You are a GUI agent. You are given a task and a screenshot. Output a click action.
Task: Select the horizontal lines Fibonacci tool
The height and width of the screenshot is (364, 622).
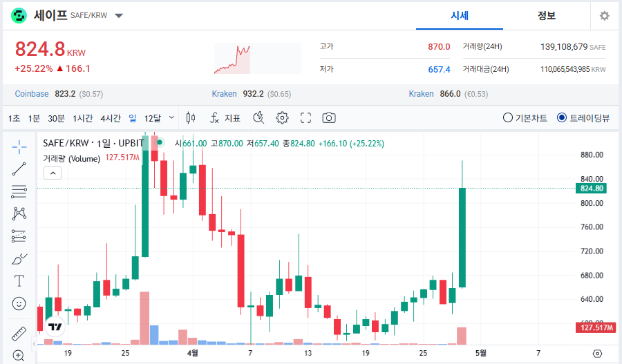click(19, 191)
